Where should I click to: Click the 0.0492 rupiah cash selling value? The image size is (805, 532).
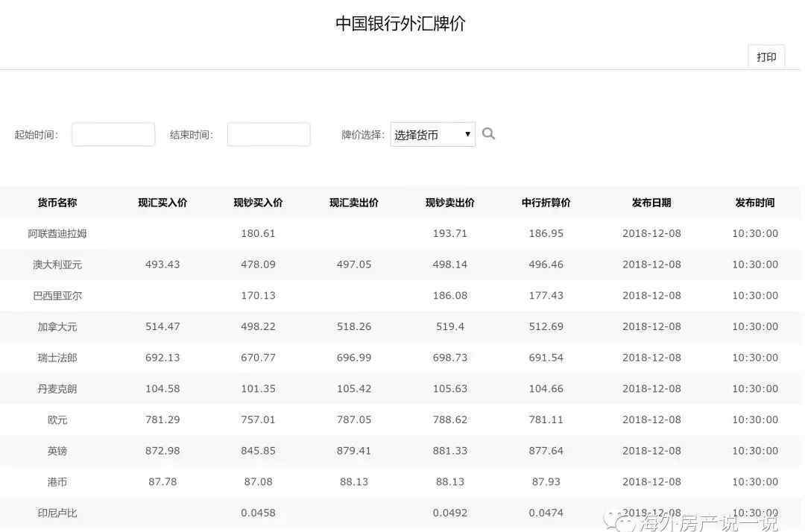coord(449,513)
